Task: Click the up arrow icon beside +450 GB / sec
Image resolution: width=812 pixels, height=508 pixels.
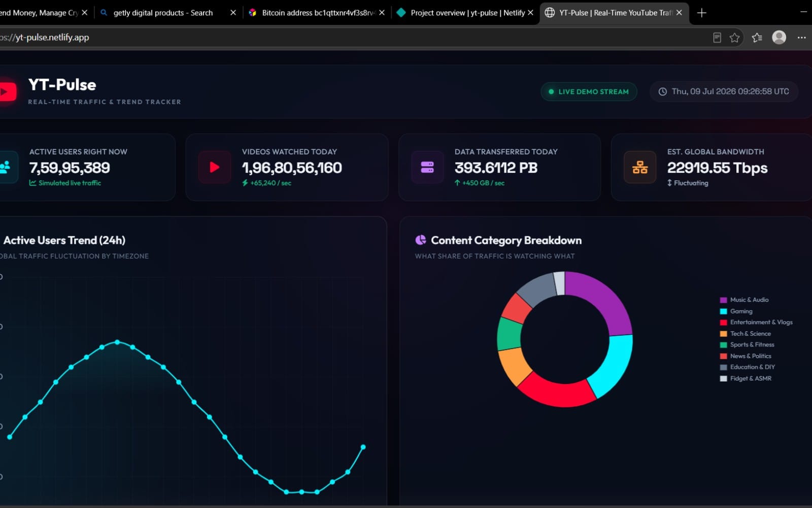Action: coord(457,183)
